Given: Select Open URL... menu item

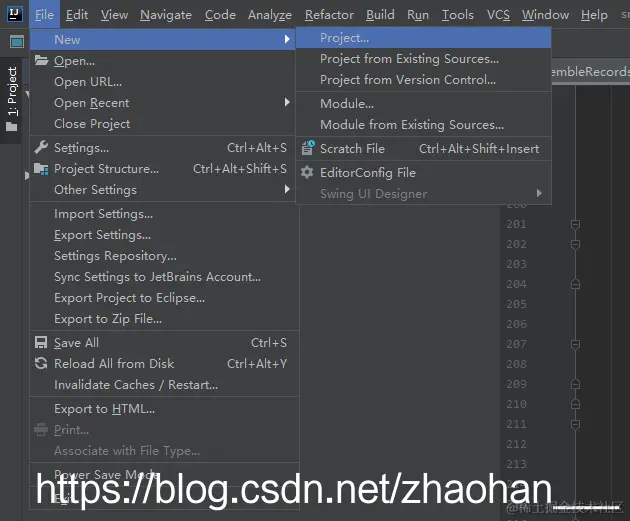Looking at the screenshot, I should pyautogui.click(x=163, y=82).
